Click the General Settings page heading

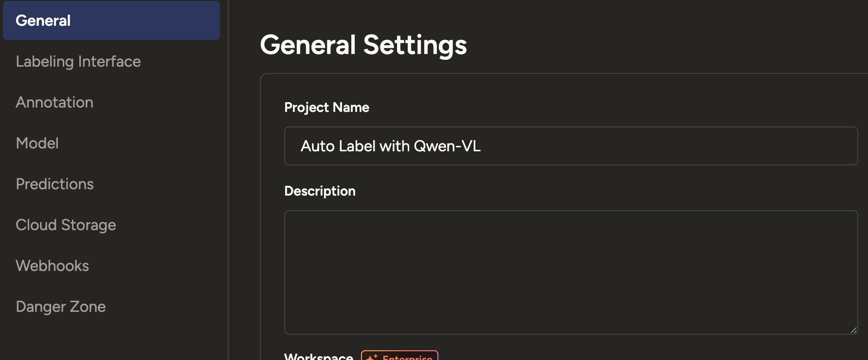363,45
